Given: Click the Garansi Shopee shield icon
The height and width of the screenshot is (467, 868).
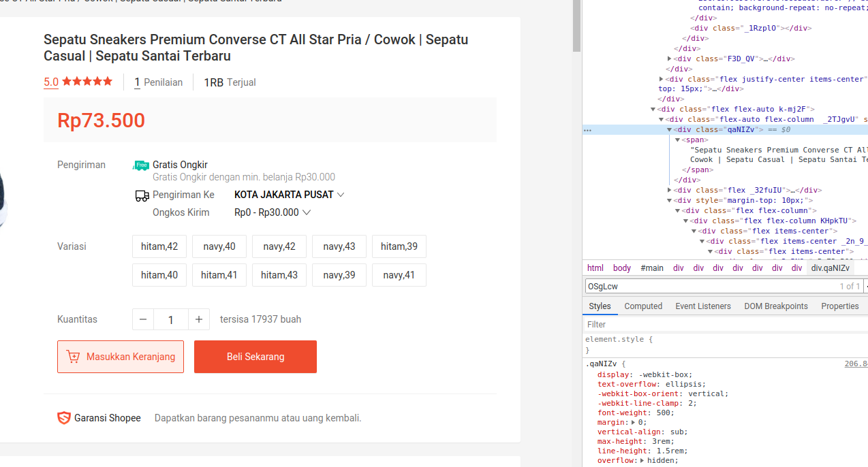Looking at the screenshot, I should click(64, 418).
